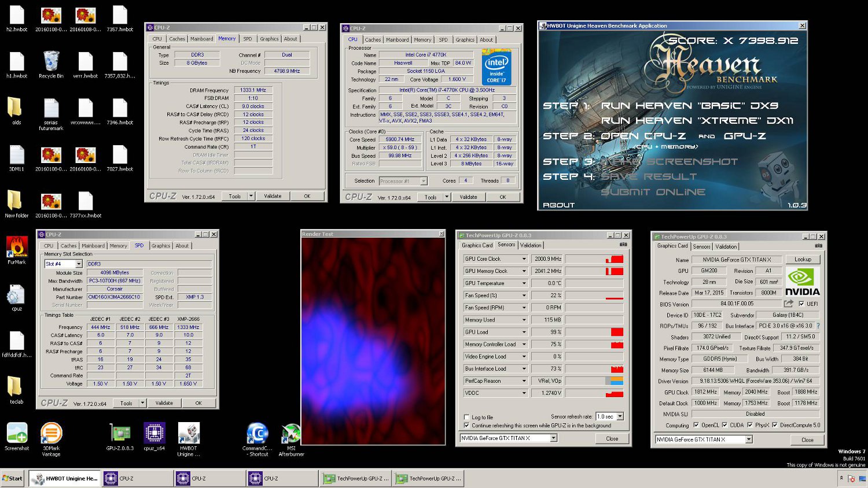Viewport: 868px width, 488px height.
Task: Toggle Continue refreshing in background checkbox
Action: click(x=466, y=426)
